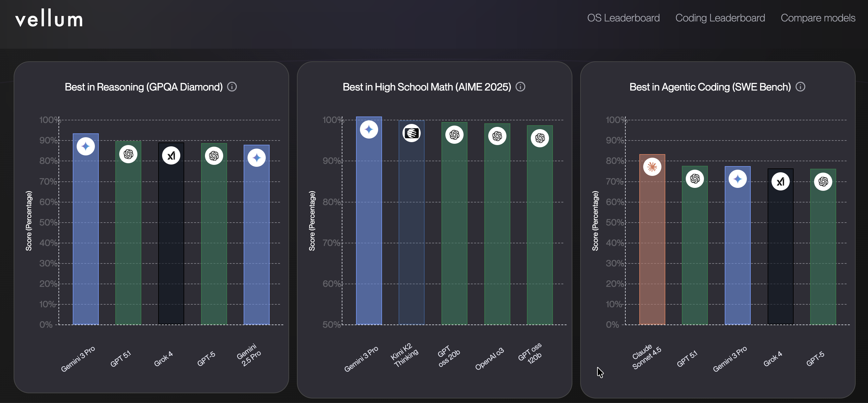Click the info icon beside AIME 2025 title
This screenshot has height=403, width=868.
click(x=520, y=87)
